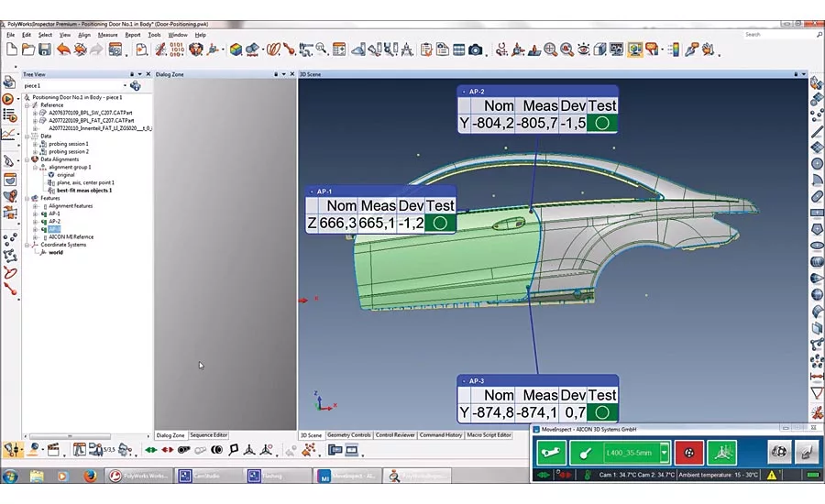The image size is (825, 504).
Task: Switch to PolyWorks Workspace taskbar item
Action: click(139, 476)
